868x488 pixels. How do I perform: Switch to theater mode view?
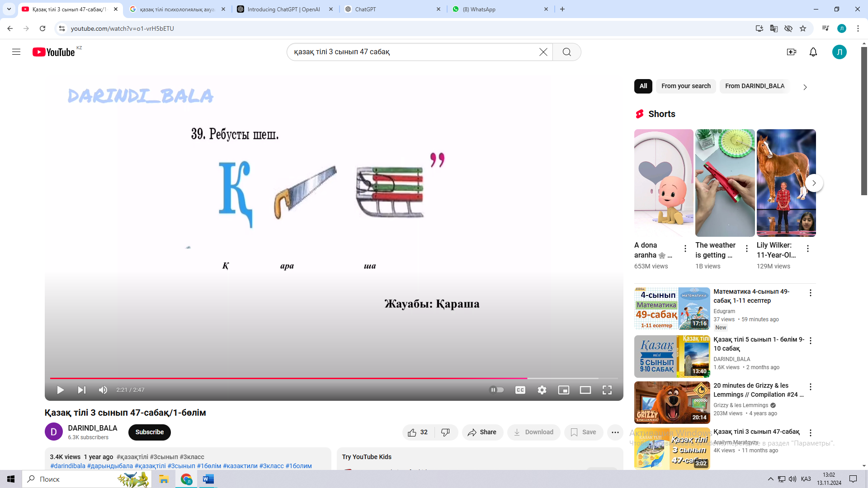click(x=585, y=390)
